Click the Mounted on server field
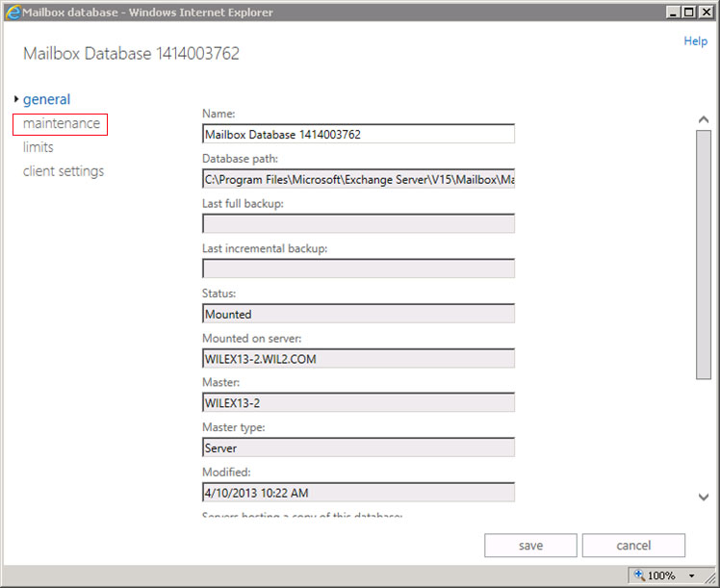 358,359
